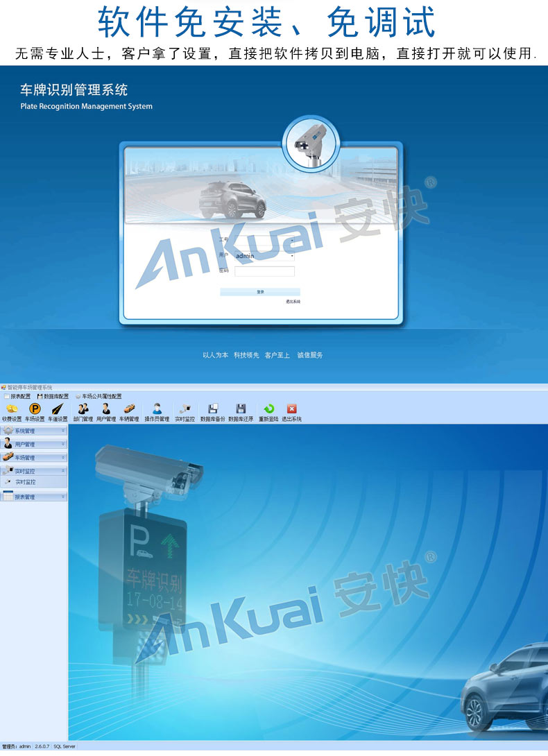
Task: Open 操作员管理 operator management
Action: click(x=157, y=409)
